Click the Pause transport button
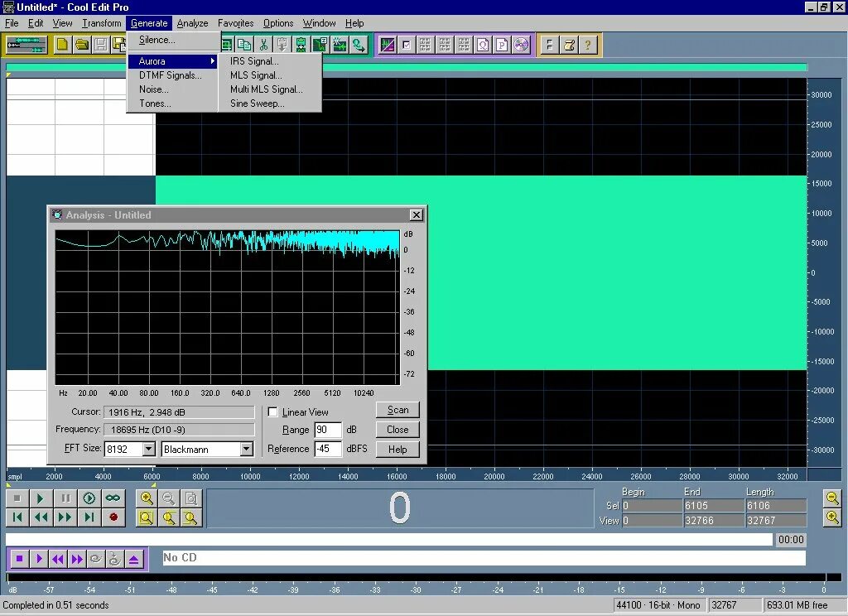The height and width of the screenshot is (616, 848). coord(65,498)
